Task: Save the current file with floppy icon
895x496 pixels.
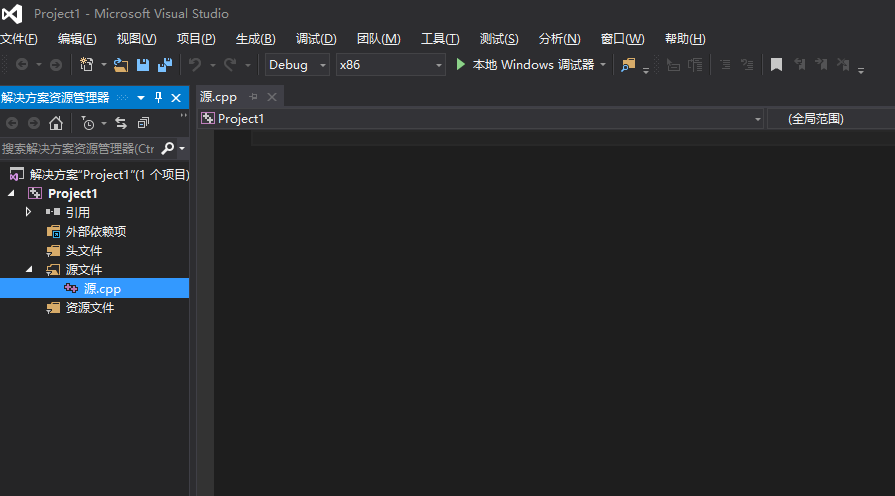Action: [143, 64]
